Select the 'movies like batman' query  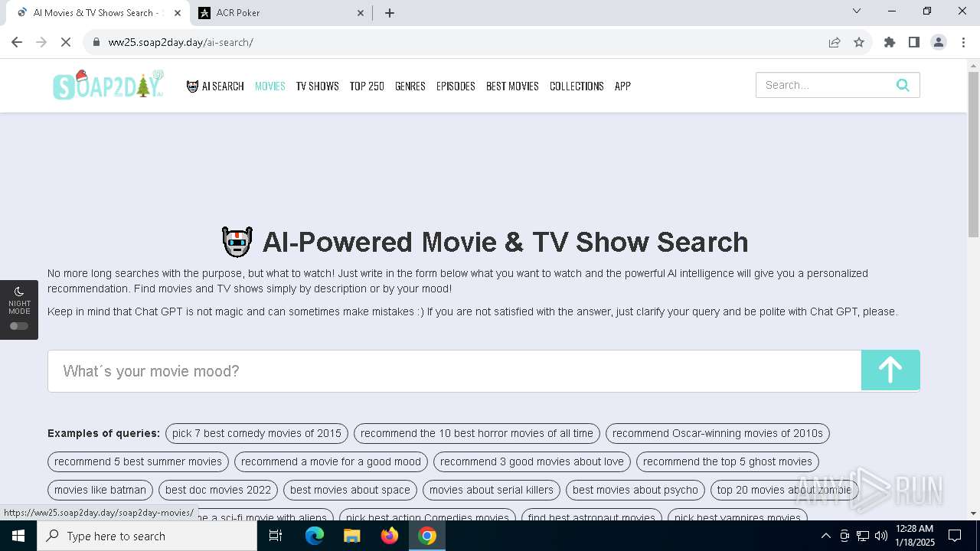click(100, 490)
